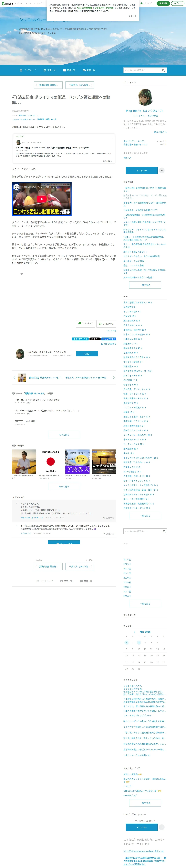Open the bottom 画像一覧 footer link
186x868 pixels.
[86, 581]
